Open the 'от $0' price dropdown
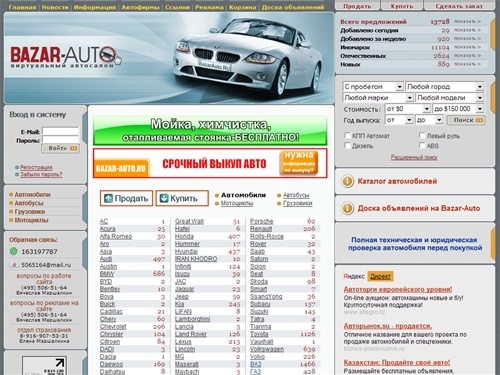Image resolution: width=500 pixels, height=375 pixels. coord(408,109)
